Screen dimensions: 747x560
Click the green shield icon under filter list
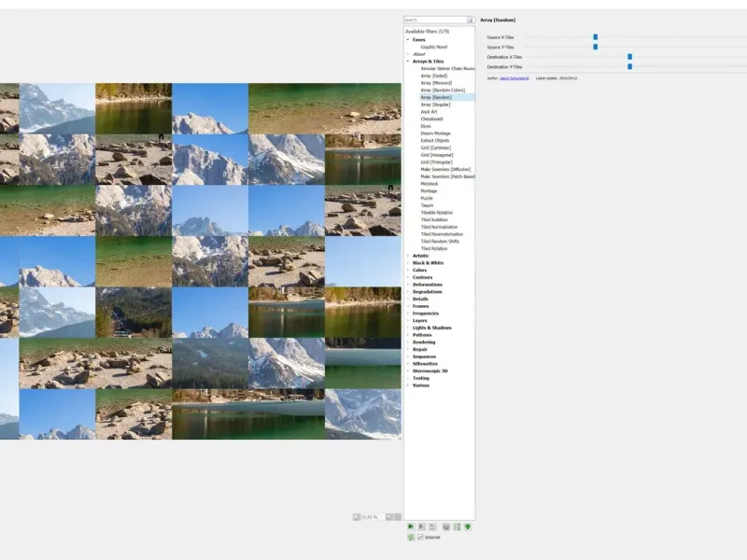tap(467, 526)
